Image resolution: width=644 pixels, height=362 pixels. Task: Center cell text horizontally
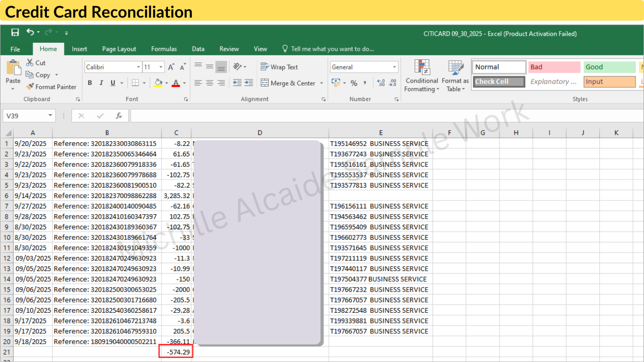coord(210,83)
